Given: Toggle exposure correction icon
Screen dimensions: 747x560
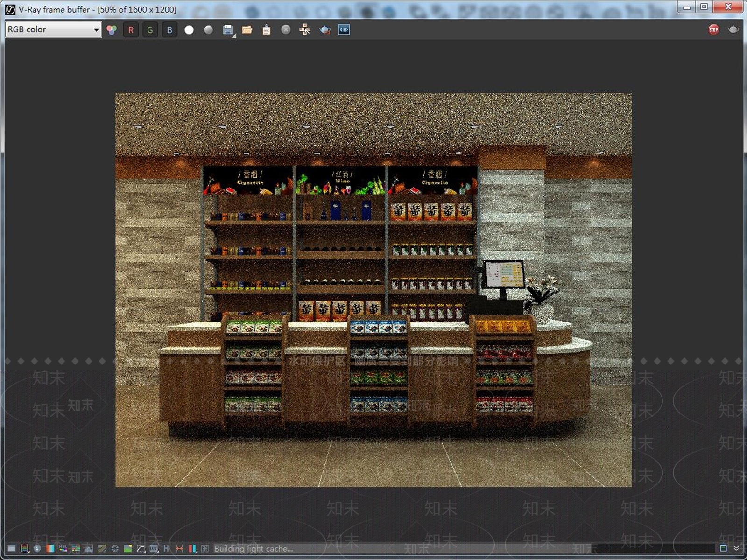Looking at the screenshot, I should [x=115, y=548].
